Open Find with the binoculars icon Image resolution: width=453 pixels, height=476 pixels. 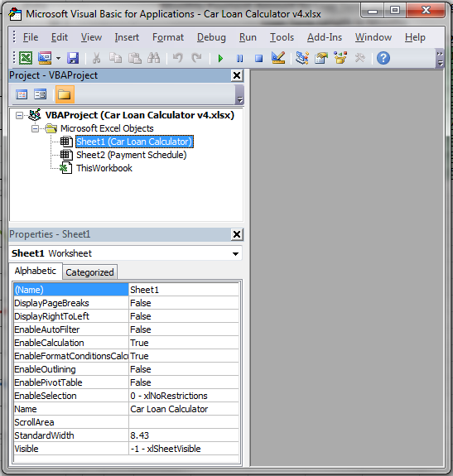(x=154, y=58)
